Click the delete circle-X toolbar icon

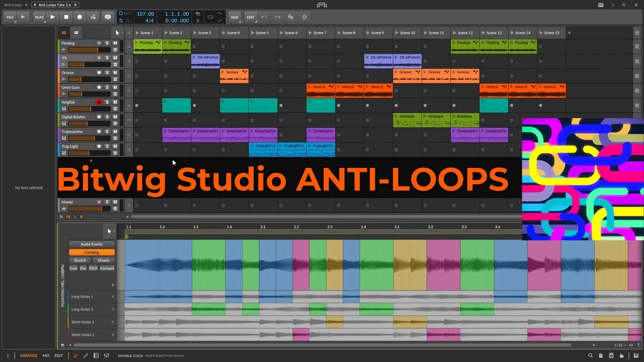point(304,17)
